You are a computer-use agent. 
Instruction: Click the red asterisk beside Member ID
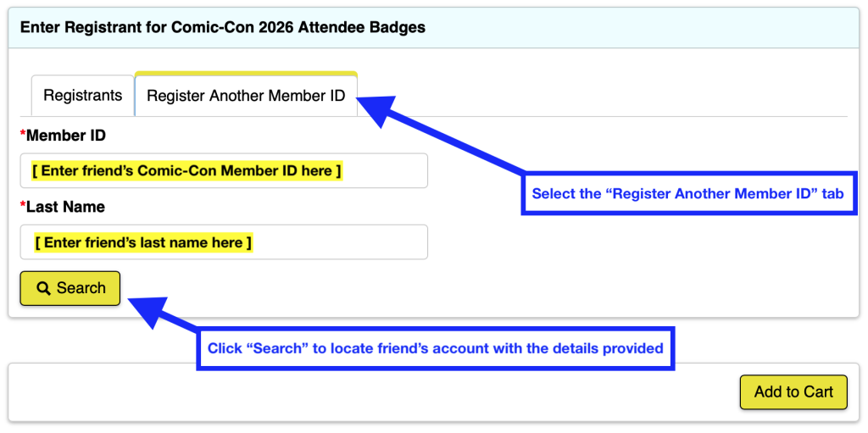23,135
